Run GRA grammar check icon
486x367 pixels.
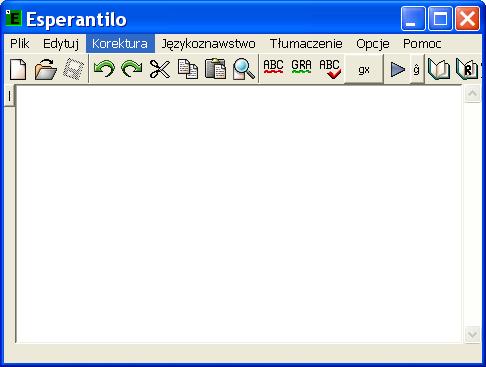[x=301, y=67]
